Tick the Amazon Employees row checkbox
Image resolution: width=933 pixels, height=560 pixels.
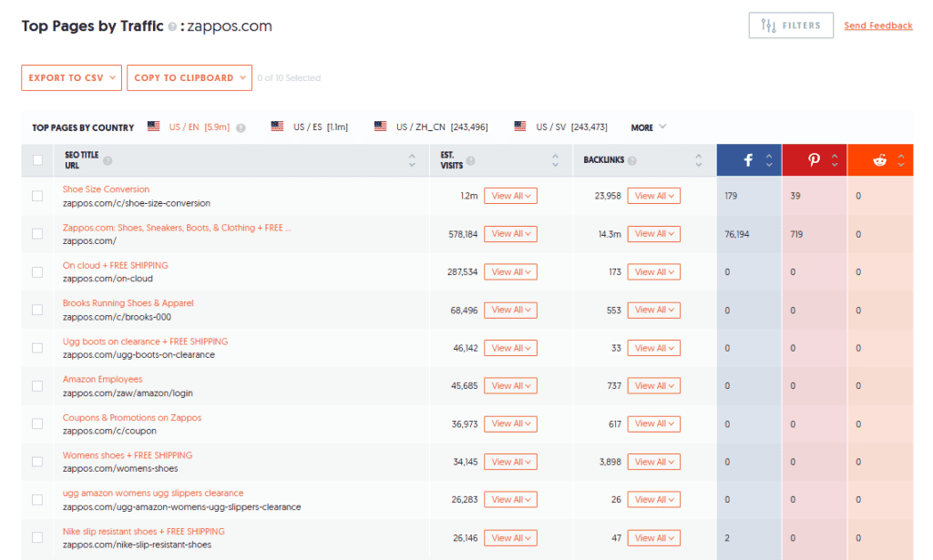37,386
